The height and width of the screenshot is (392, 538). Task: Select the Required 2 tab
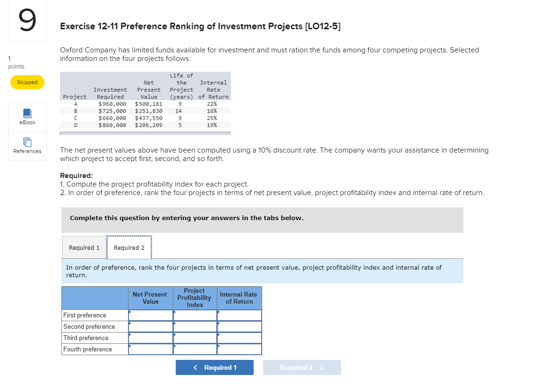tap(129, 247)
